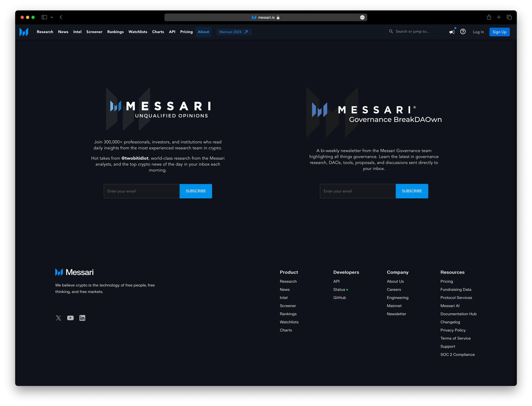Image resolution: width=532 pixels, height=406 pixels.
Task: Click the search magnifier icon
Action: pyautogui.click(x=391, y=31)
